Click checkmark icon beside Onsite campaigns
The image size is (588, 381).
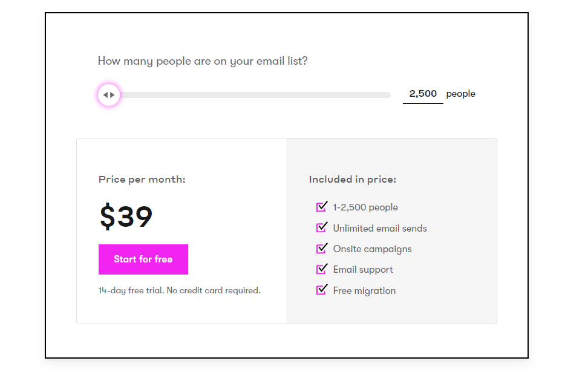(322, 248)
